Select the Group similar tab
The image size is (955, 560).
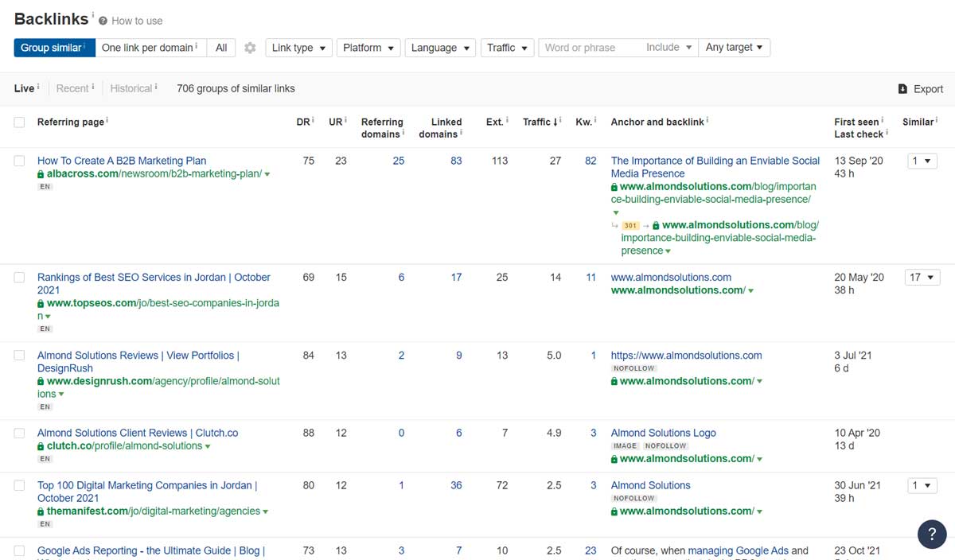tap(54, 48)
